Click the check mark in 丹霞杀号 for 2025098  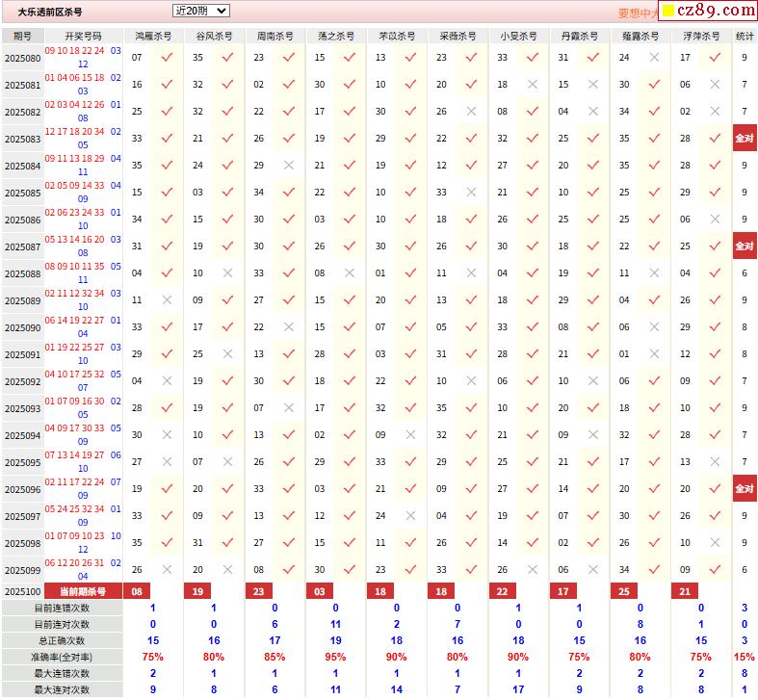click(593, 543)
